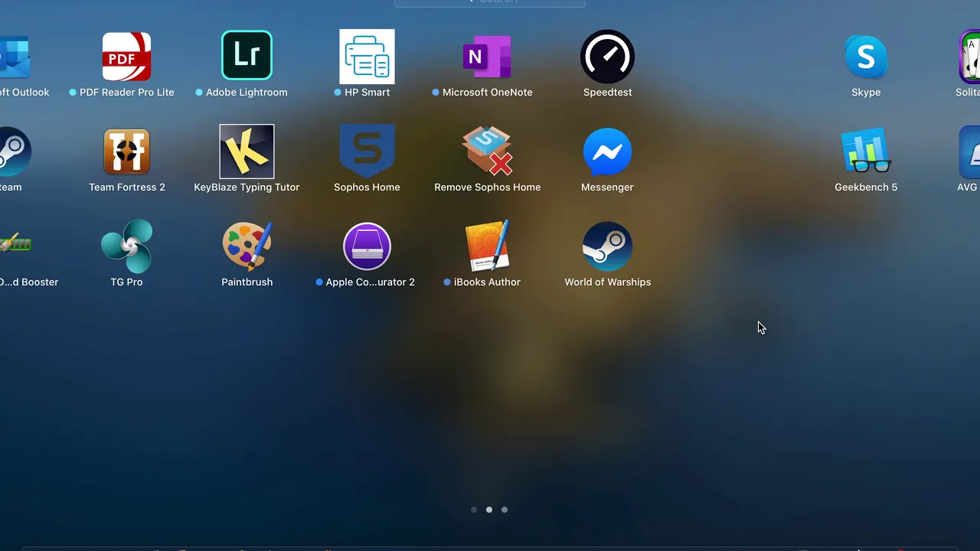
Task: Click the "Microsoft OneNote" label text
Action: (x=487, y=92)
